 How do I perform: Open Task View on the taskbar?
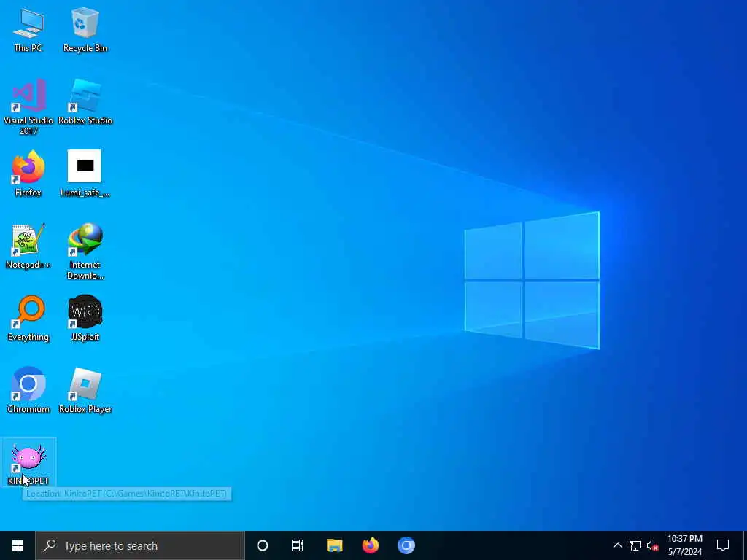pos(298,545)
